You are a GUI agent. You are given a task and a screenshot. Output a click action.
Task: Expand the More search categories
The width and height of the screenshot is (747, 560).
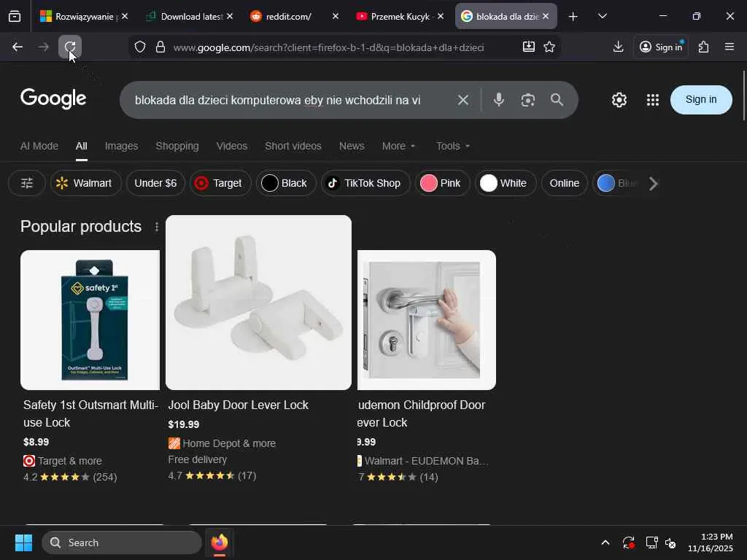398,146
